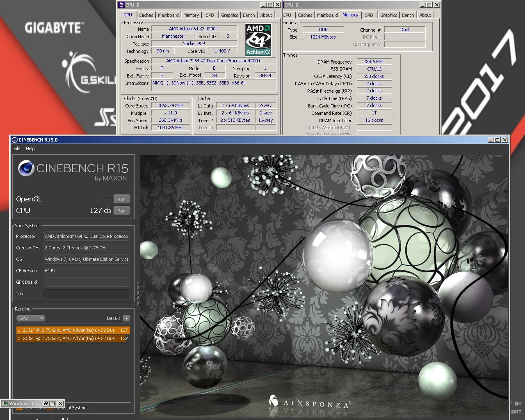Switch to SPD tab in left CPU-Z
525x420 pixels.
click(210, 15)
